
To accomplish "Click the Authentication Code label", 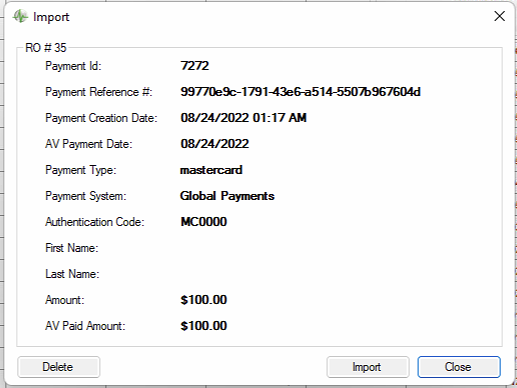I will 95,222.
